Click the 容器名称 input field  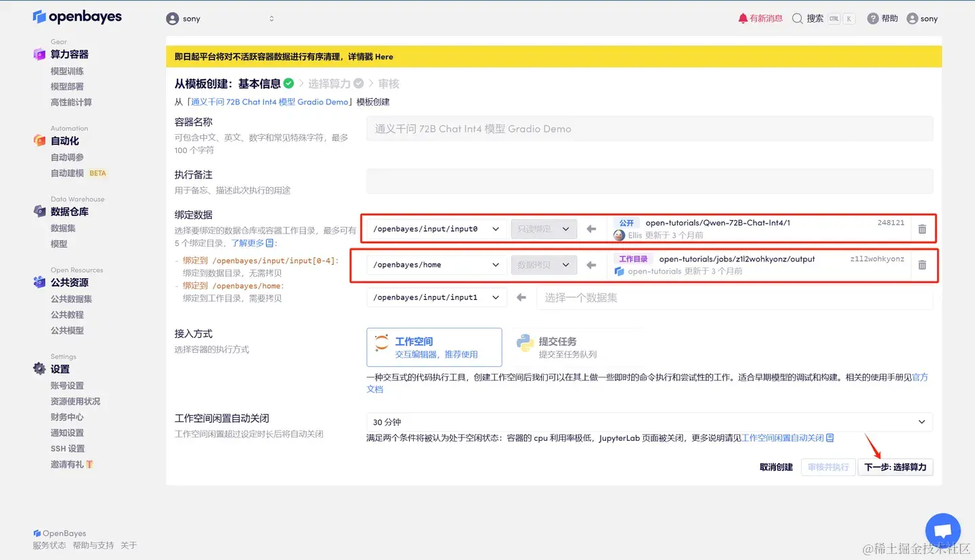[x=649, y=129]
